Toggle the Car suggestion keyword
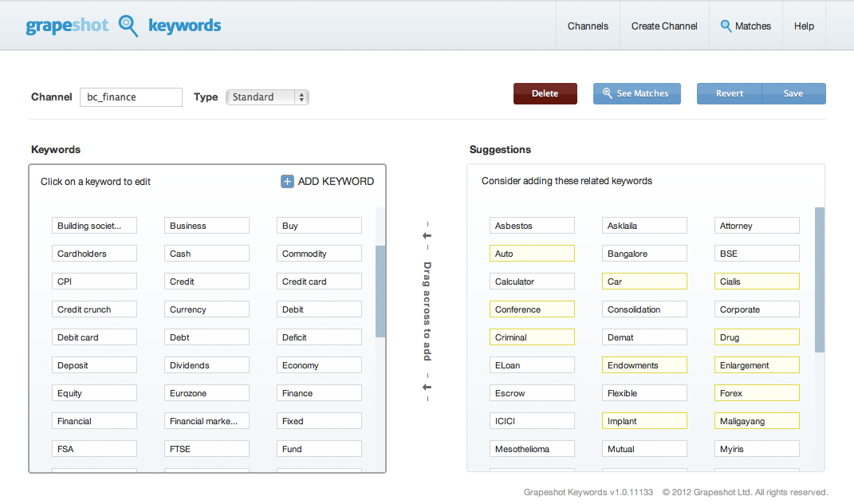This screenshot has height=504, width=854. pyautogui.click(x=644, y=281)
